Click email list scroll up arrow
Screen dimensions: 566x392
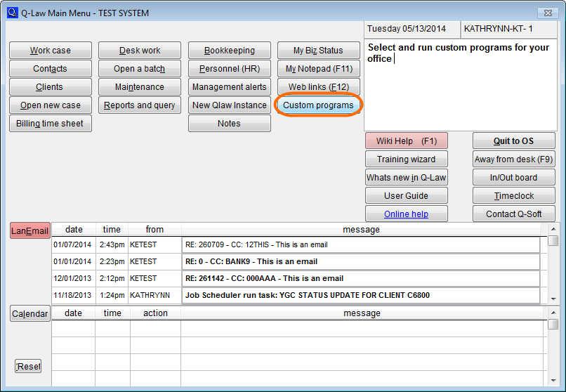[x=553, y=229]
